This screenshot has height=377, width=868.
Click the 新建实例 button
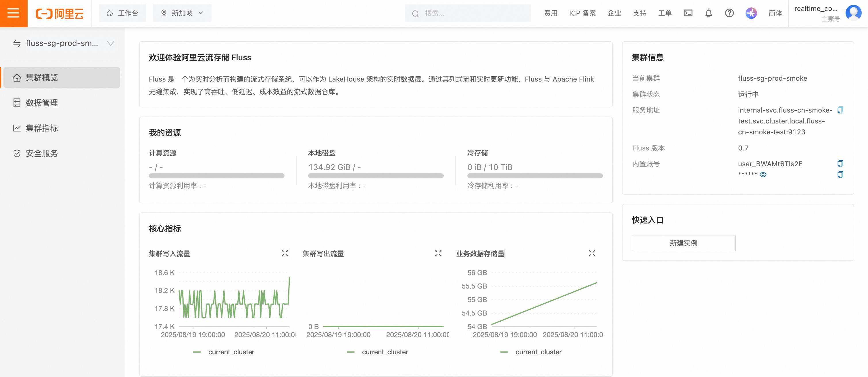tap(683, 243)
